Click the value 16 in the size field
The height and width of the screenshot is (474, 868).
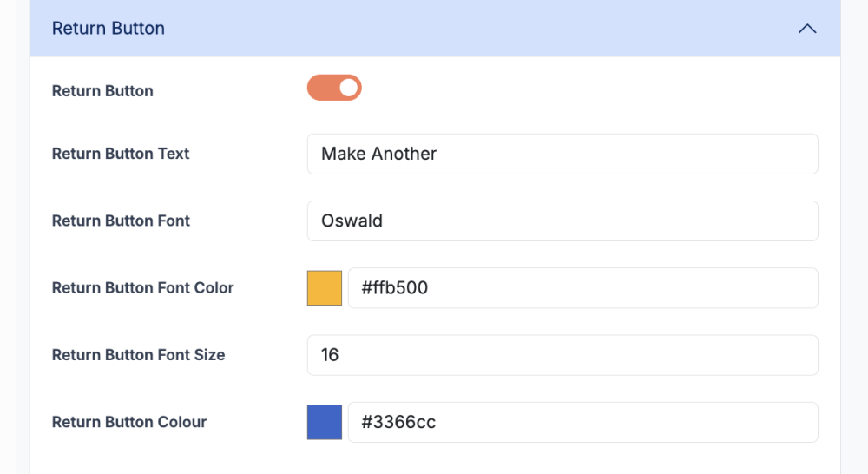[x=330, y=355]
